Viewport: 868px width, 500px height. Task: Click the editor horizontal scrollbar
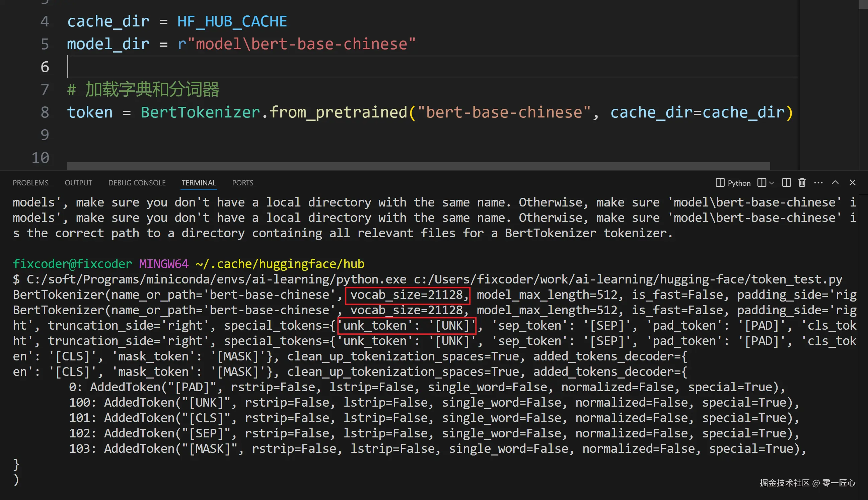(x=418, y=166)
